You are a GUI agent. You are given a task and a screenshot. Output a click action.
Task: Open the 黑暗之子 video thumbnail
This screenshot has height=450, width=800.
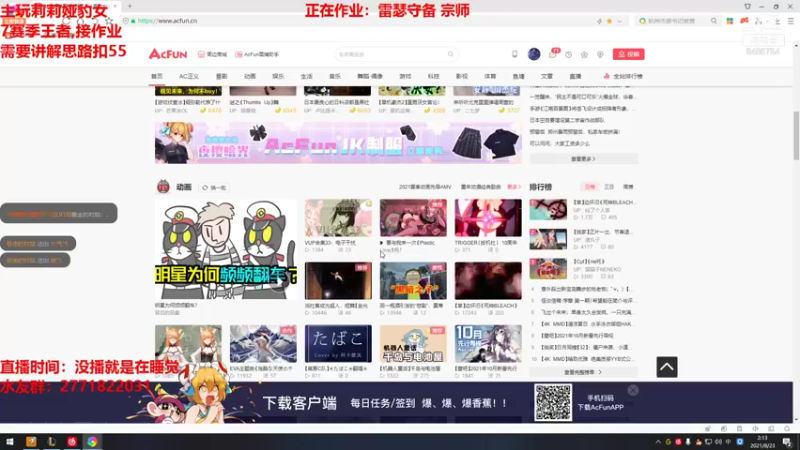413,281
